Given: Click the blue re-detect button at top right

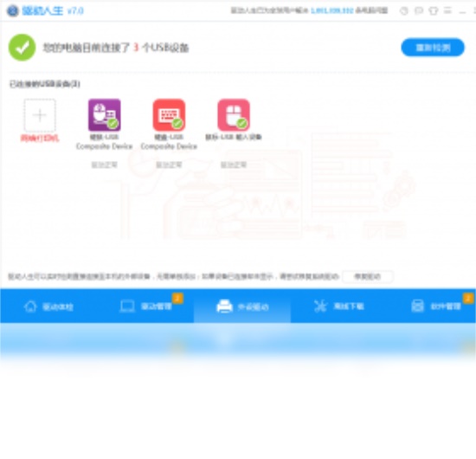Looking at the screenshot, I should tap(433, 48).
